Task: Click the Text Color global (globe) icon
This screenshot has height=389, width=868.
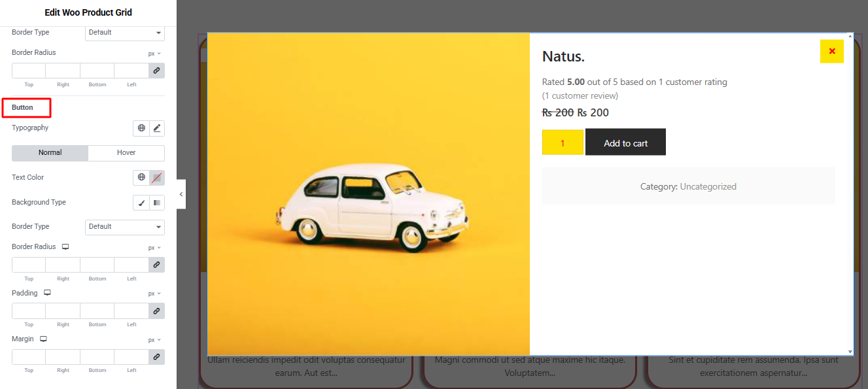Action: click(x=141, y=177)
